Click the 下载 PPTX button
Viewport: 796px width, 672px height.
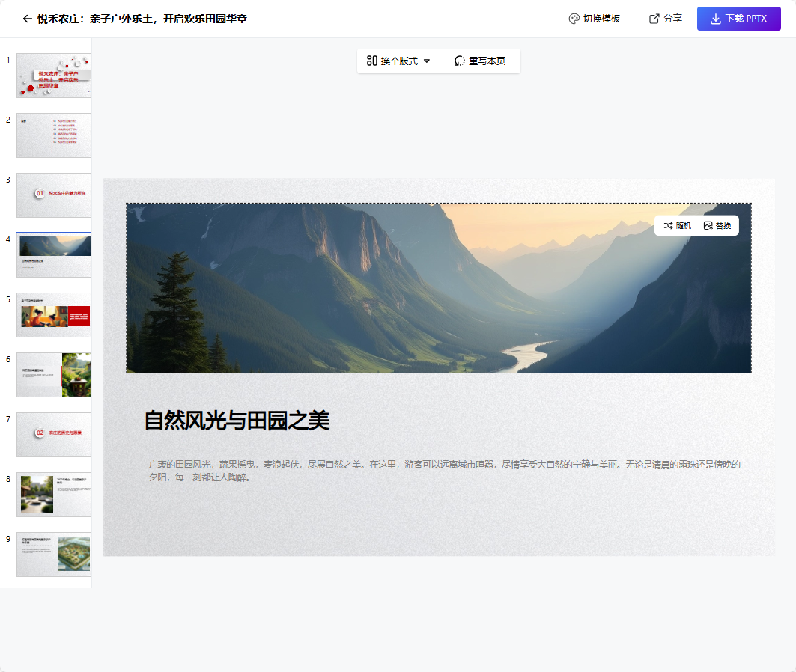click(x=738, y=18)
